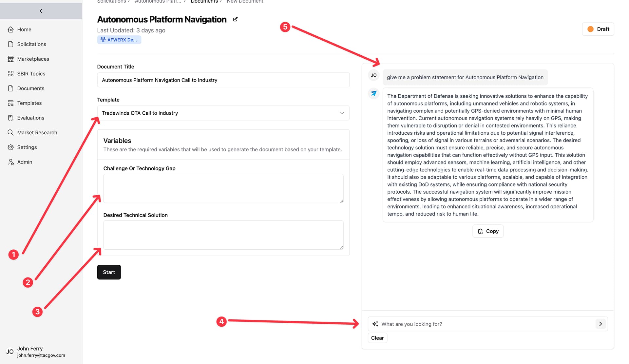Click the john.ferry@tacgov.com email text
The image size is (629, 364).
41,355
